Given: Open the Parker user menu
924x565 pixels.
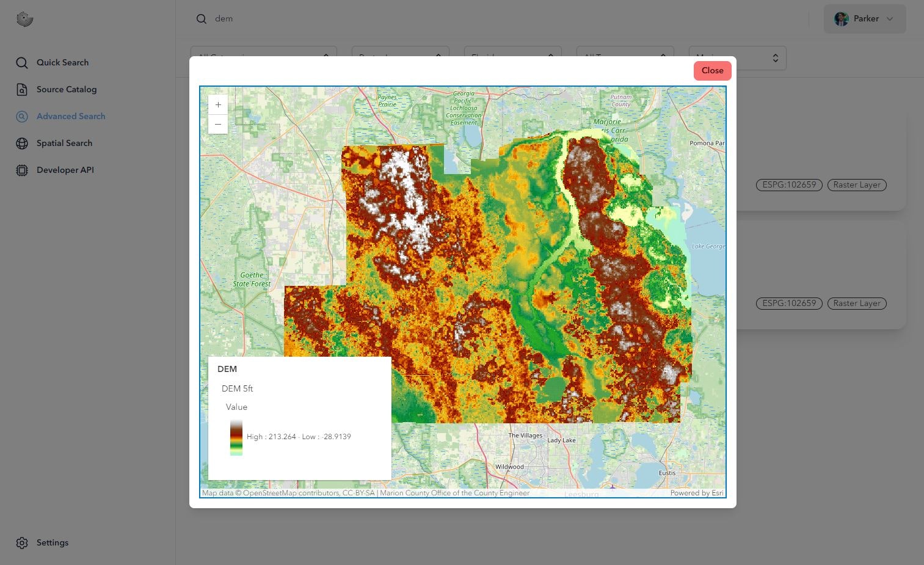Looking at the screenshot, I should pyautogui.click(x=864, y=19).
